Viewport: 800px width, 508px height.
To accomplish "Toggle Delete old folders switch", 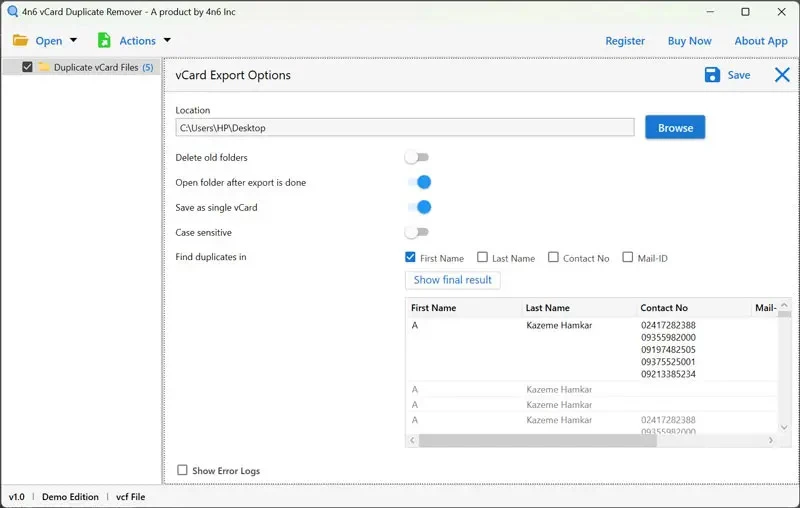I will tap(417, 157).
